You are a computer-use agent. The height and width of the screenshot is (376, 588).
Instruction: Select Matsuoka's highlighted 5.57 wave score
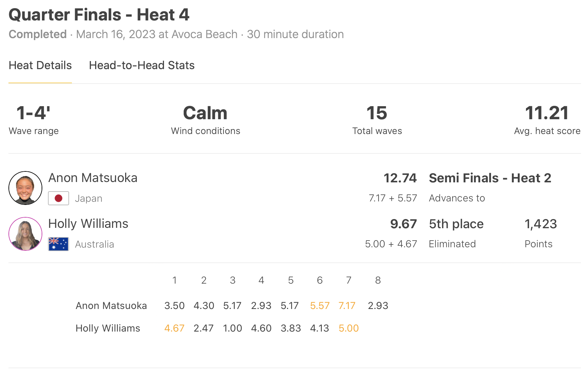pyautogui.click(x=320, y=305)
